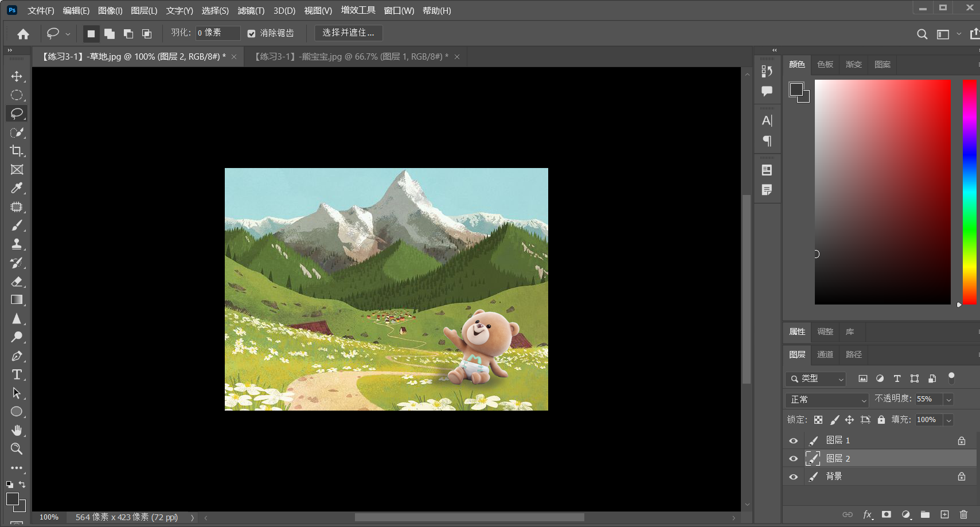Select the Frame tool
The image size is (980, 527).
[x=17, y=170]
